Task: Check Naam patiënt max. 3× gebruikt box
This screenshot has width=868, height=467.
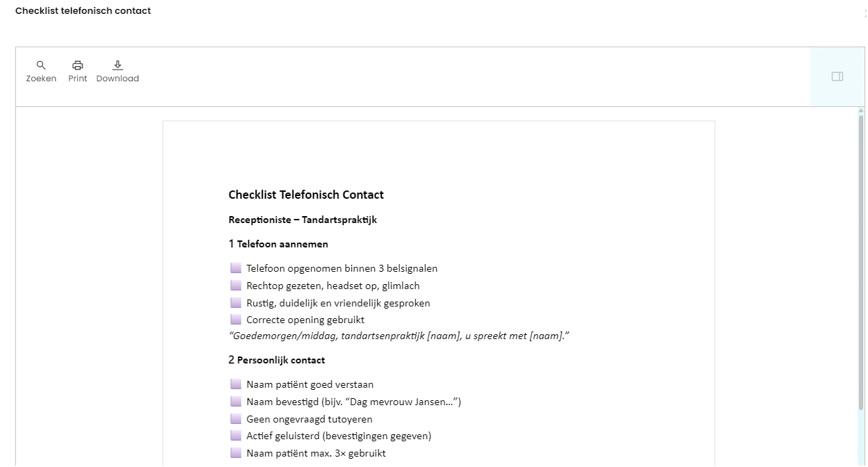Action: tap(235, 453)
